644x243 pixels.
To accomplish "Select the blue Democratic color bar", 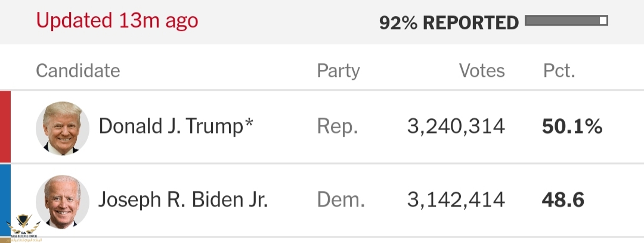I will [x=5, y=200].
